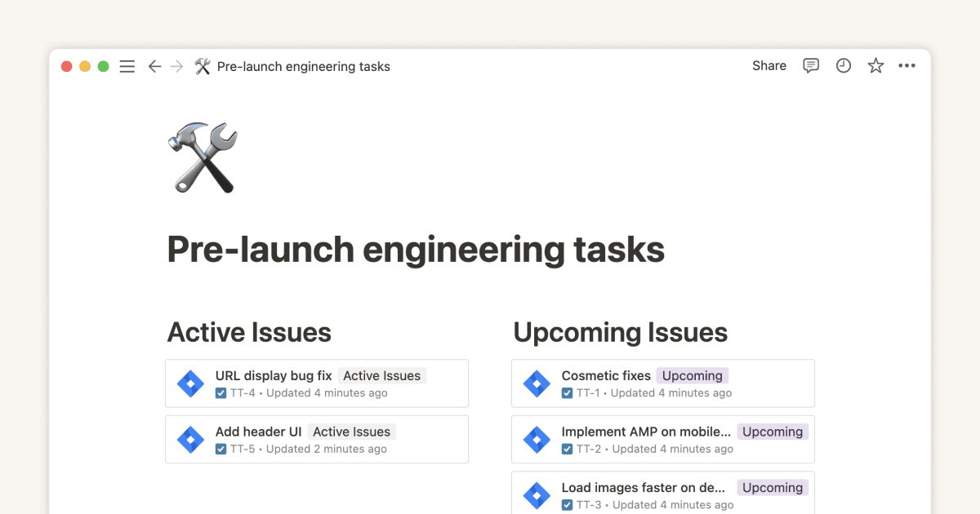Click the forward navigation arrow
The image size is (980, 514).
(177, 66)
